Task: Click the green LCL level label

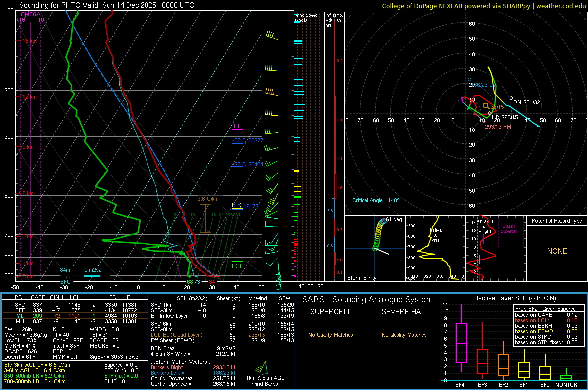Action: (237, 266)
